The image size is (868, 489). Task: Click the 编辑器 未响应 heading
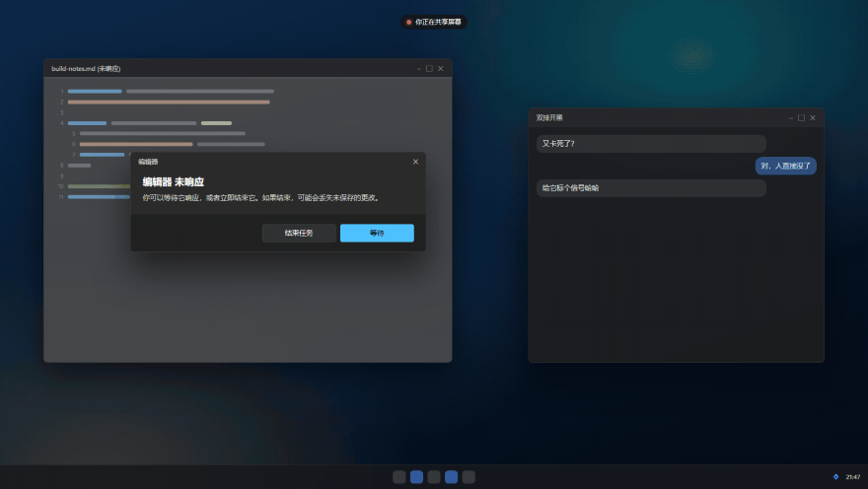pos(174,182)
